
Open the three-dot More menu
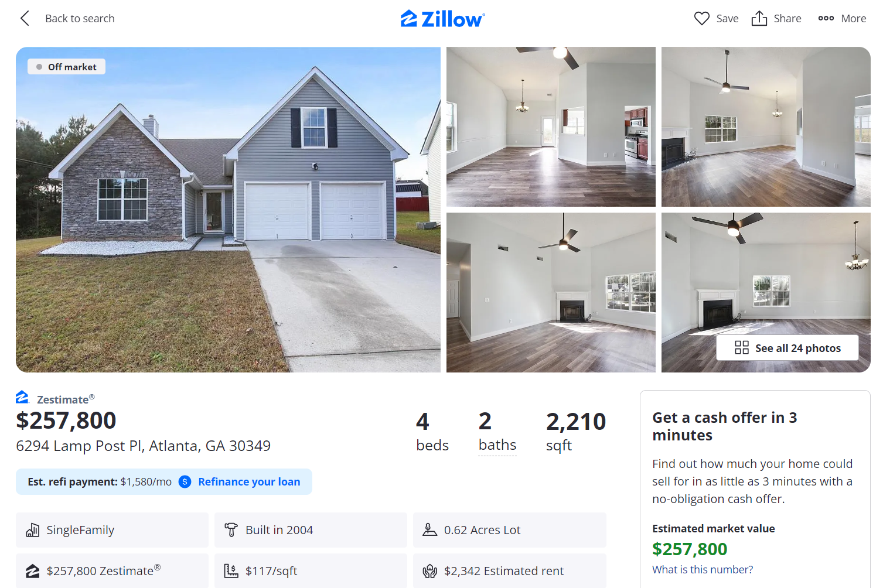826,18
